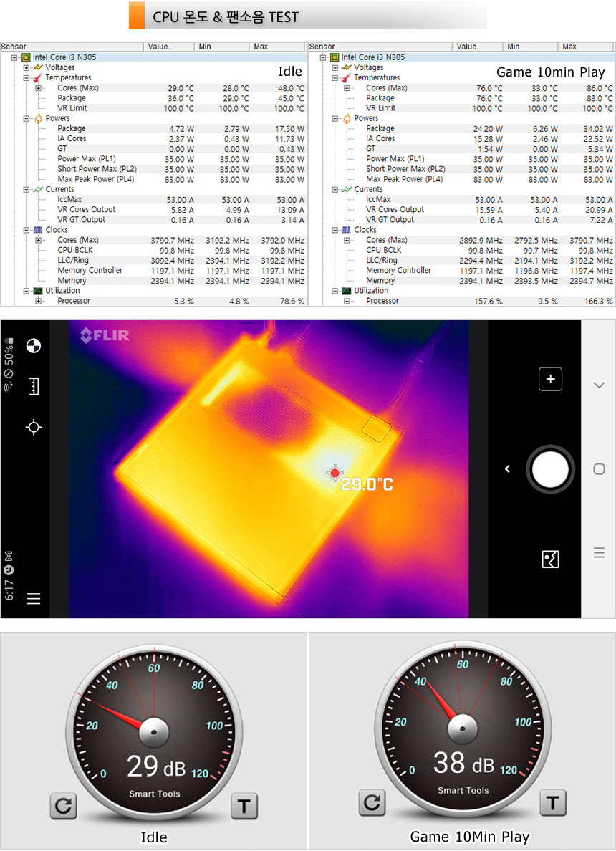Expand Voltages node in the Idle panel
This screenshot has width=616, height=851.
click(x=27, y=67)
